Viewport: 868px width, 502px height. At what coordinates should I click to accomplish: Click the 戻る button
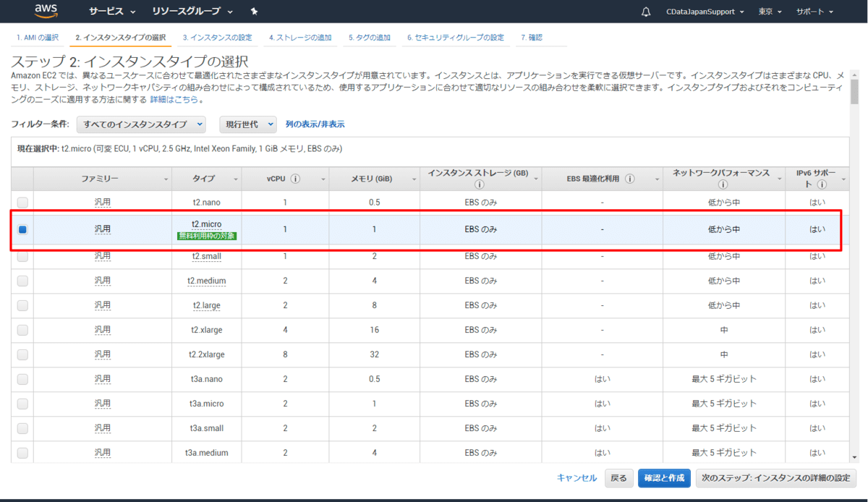[618, 478]
